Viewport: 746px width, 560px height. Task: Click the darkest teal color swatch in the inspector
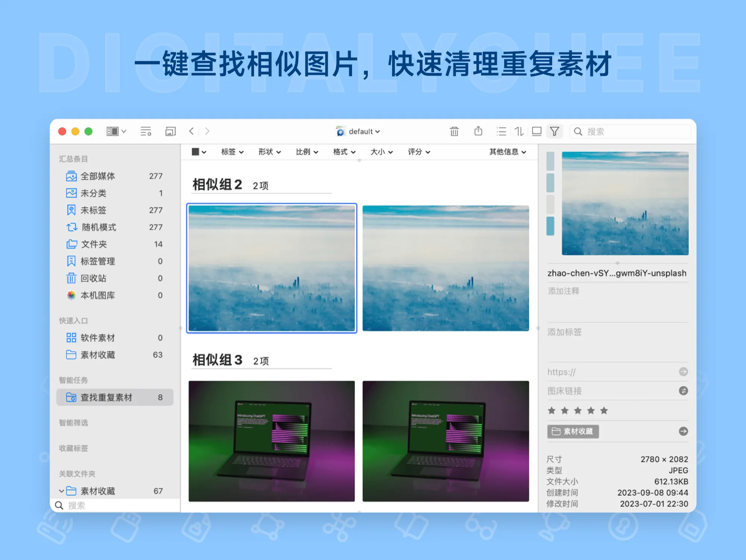point(550,226)
